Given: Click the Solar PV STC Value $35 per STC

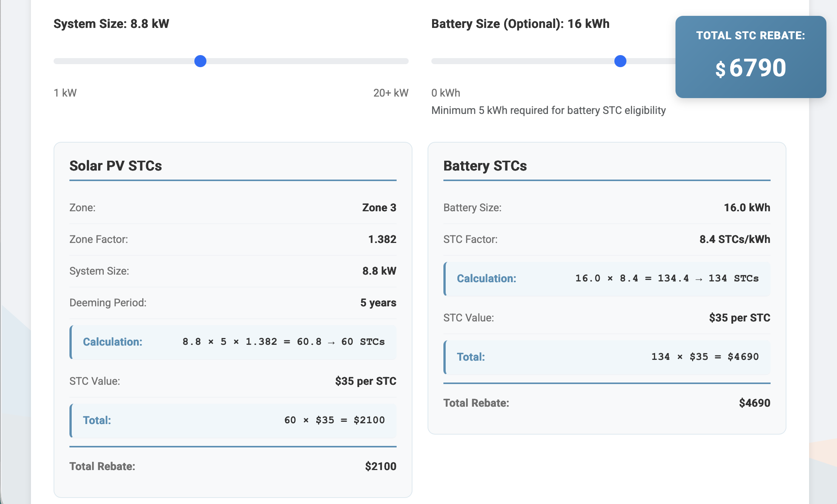Looking at the screenshot, I should (x=366, y=381).
